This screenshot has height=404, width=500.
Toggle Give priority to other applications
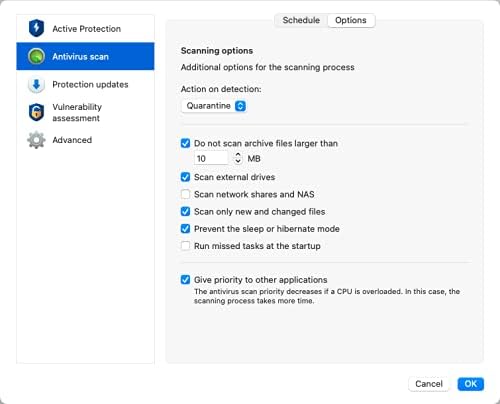coord(185,280)
